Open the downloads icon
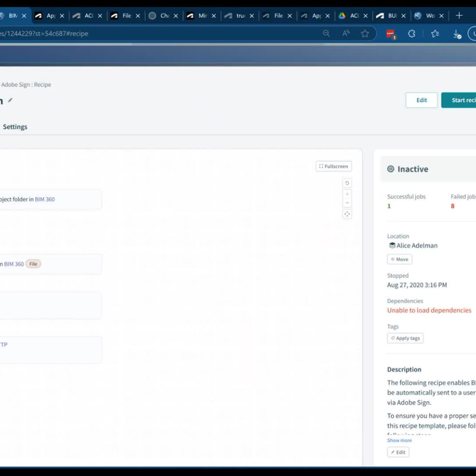The width and height of the screenshot is (476, 476). [457, 34]
